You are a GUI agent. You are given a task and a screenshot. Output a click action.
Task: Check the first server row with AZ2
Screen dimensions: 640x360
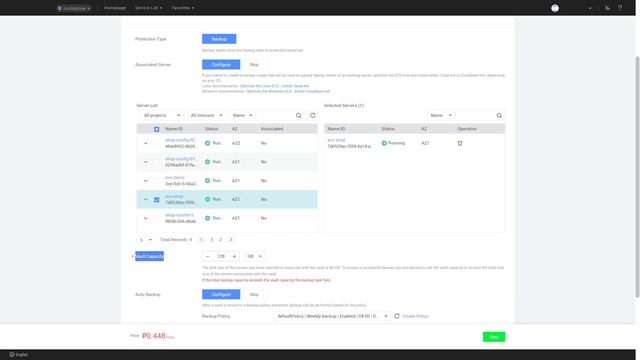coord(156,143)
